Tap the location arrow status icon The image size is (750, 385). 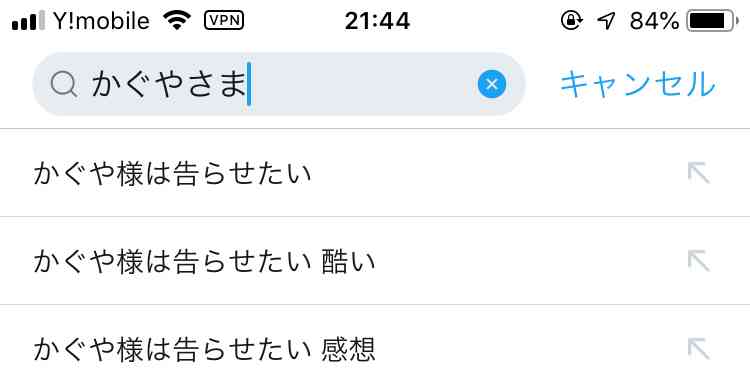[606, 21]
